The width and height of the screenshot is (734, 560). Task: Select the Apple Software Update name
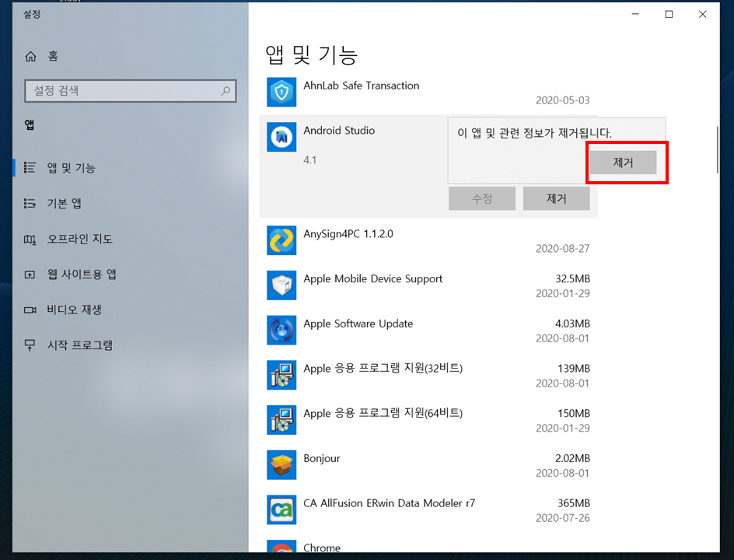pos(358,324)
